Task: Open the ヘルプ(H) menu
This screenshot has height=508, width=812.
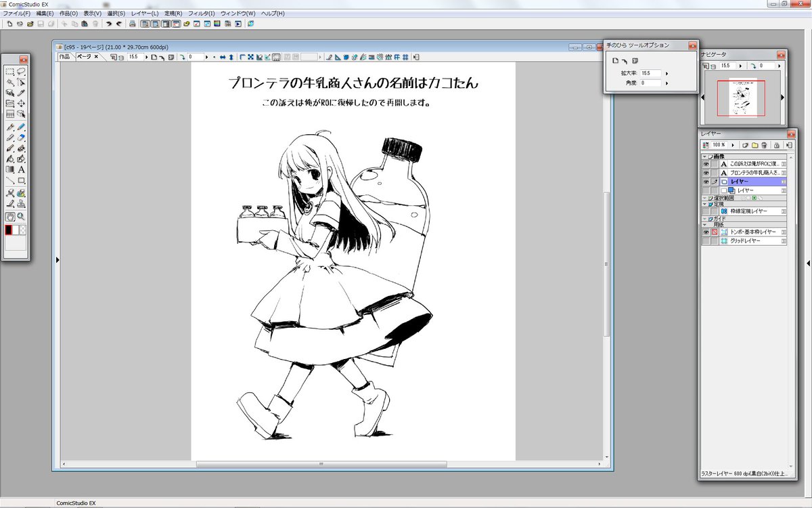Action: pos(273,14)
